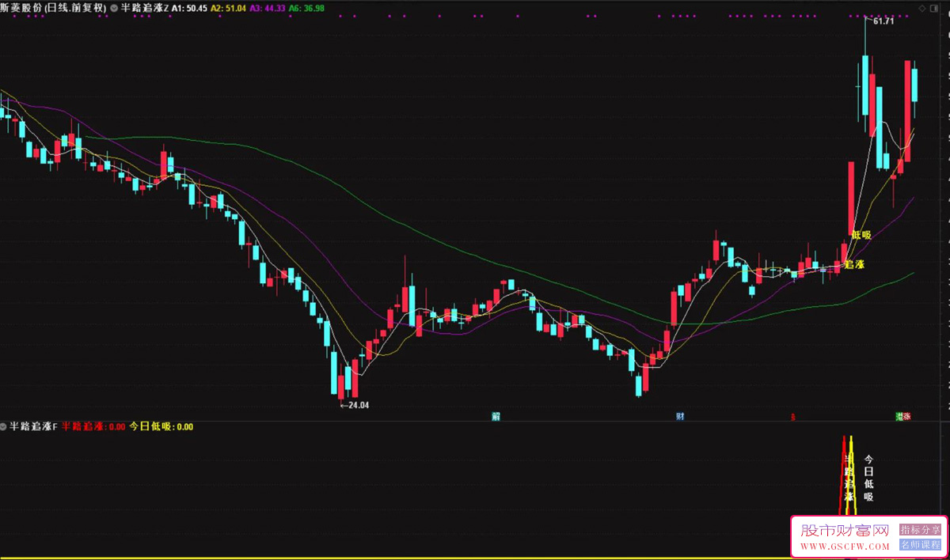Click the red $ marker on the timeline

click(793, 416)
